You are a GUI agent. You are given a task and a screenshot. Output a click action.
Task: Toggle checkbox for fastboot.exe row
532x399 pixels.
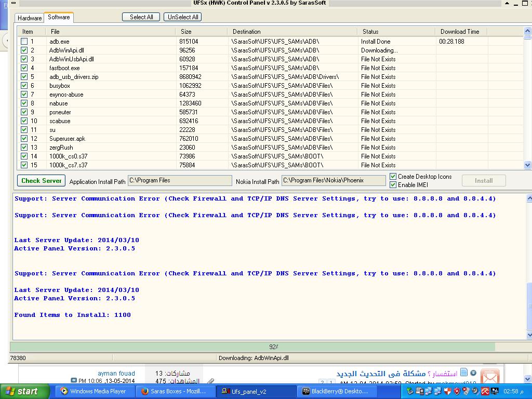point(24,68)
